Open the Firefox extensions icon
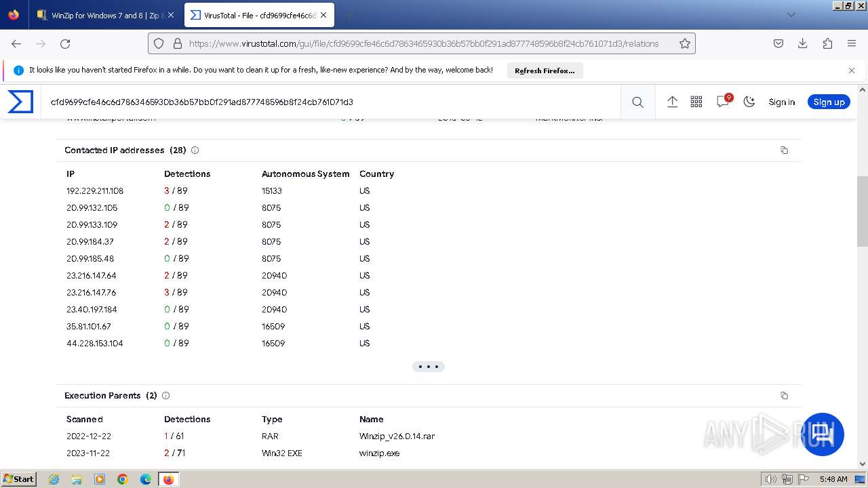The image size is (868, 488). [827, 43]
